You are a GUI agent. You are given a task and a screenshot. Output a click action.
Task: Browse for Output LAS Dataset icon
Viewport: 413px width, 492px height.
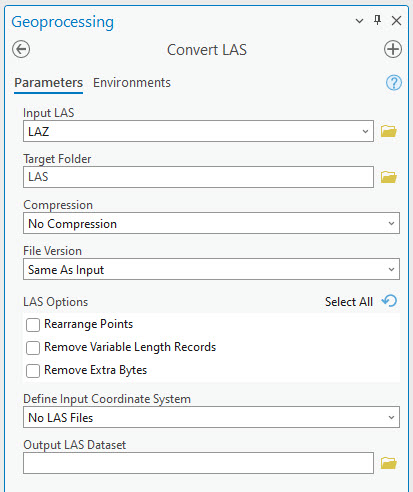(x=389, y=463)
